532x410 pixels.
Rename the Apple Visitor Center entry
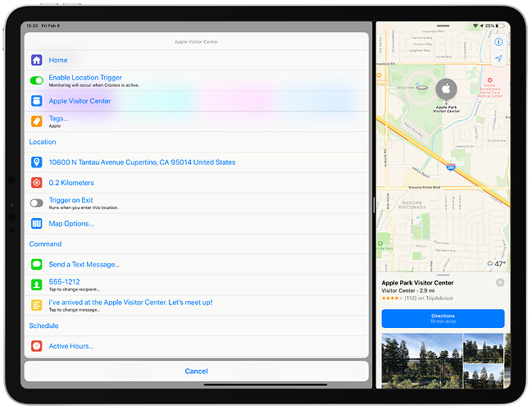click(x=197, y=101)
